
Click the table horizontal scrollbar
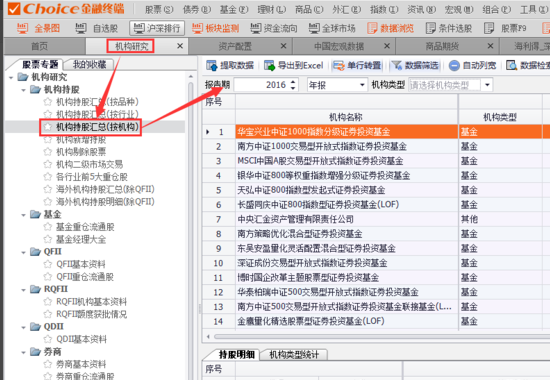[x=381, y=336]
